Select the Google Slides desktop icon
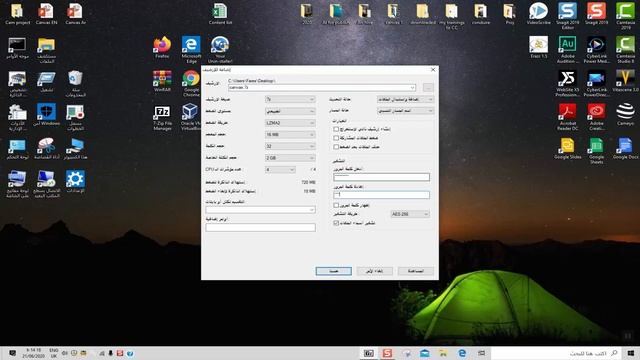The image size is (640, 360). point(567,149)
